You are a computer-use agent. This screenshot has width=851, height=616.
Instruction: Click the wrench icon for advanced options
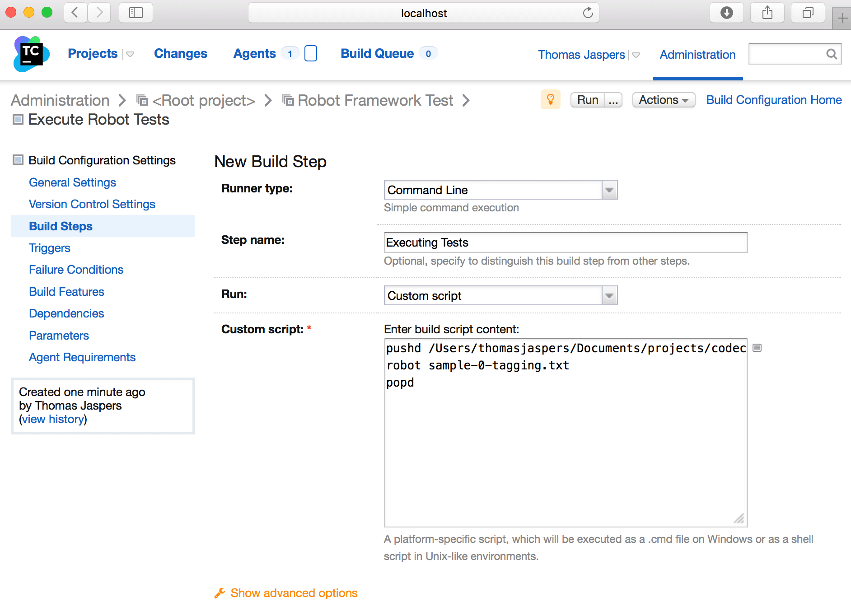pyautogui.click(x=220, y=593)
